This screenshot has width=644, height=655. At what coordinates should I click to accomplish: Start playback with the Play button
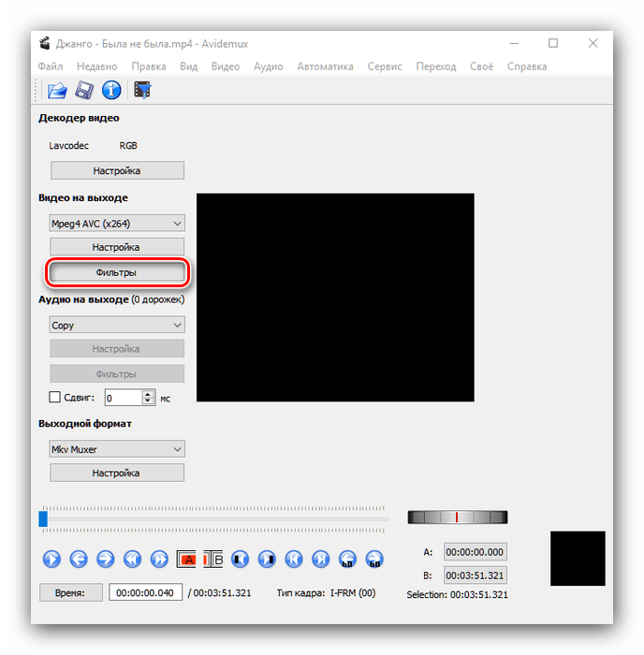(51, 559)
